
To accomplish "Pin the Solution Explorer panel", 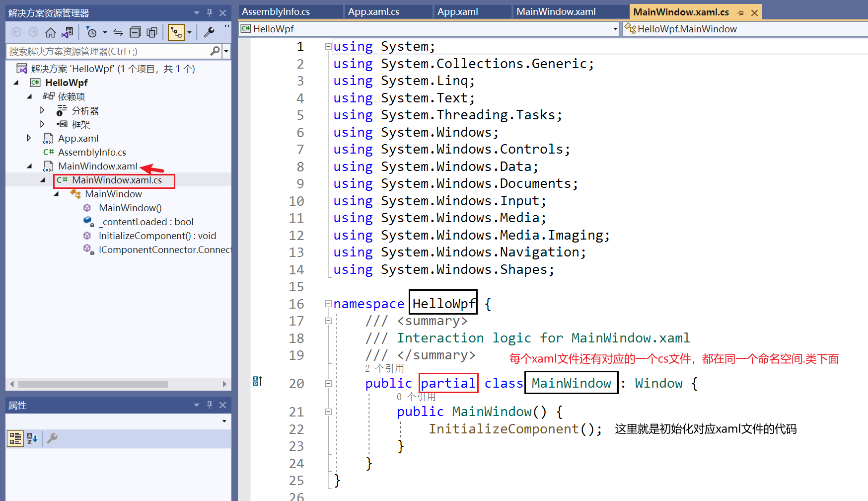I will pyautogui.click(x=210, y=13).
